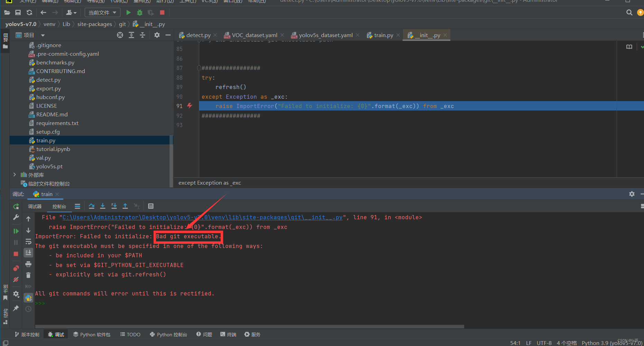Close the __init__.py editor tab

[x=445, y=35]
